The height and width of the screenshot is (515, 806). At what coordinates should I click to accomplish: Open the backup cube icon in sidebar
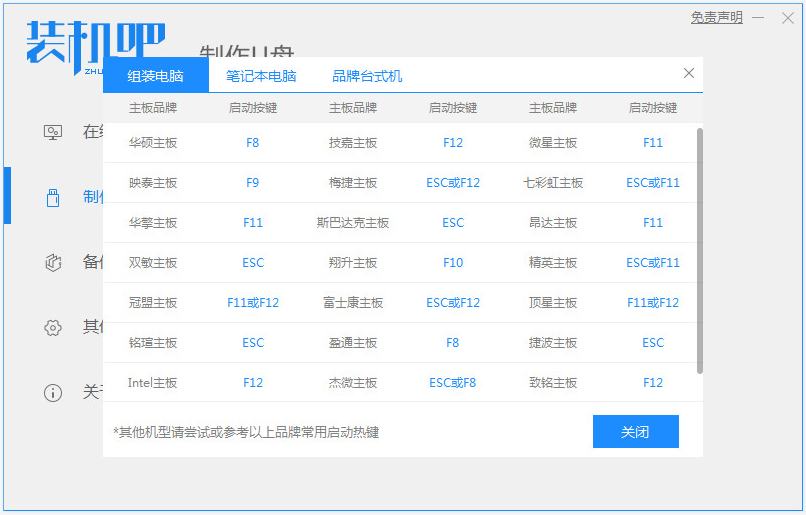53,262
